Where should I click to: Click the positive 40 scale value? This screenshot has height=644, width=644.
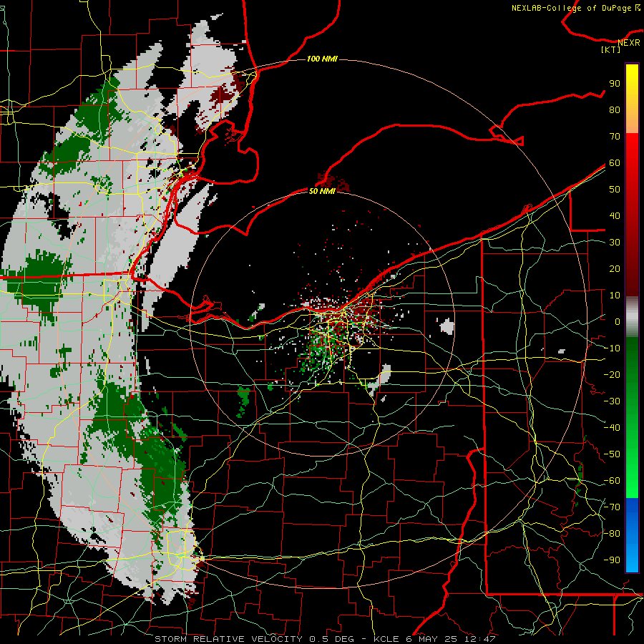point(615,216)
